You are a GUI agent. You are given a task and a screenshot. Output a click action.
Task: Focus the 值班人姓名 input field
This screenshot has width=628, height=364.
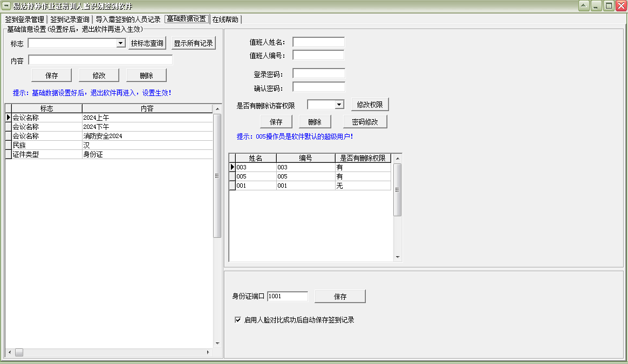point(318,42)
